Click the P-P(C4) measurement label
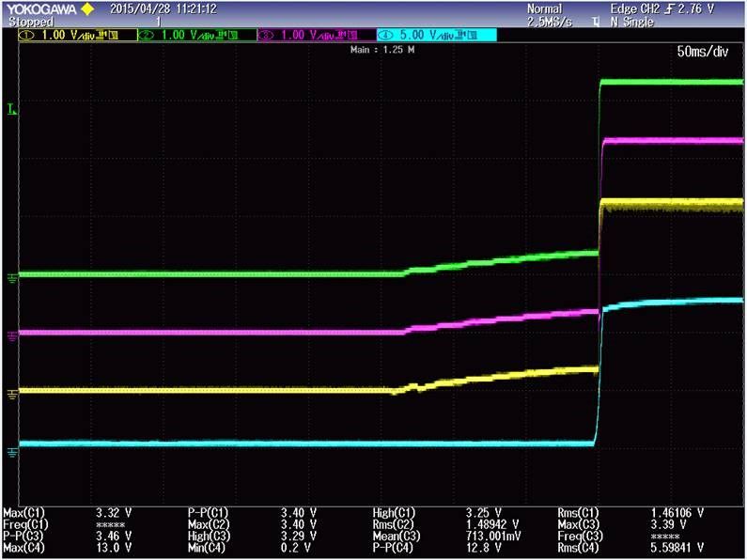This screenshot has height=560, width=747. point(393,548)
